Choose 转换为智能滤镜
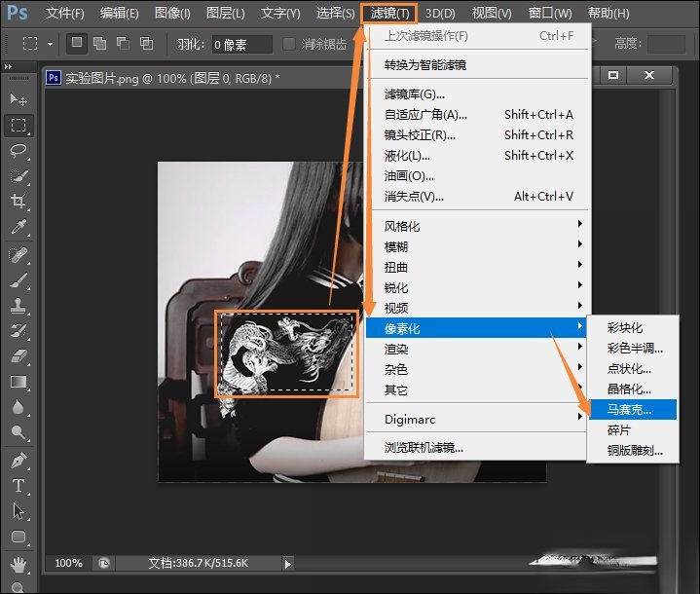The height and width of the screenshot is (594, 700). click(x=477, y=65)
